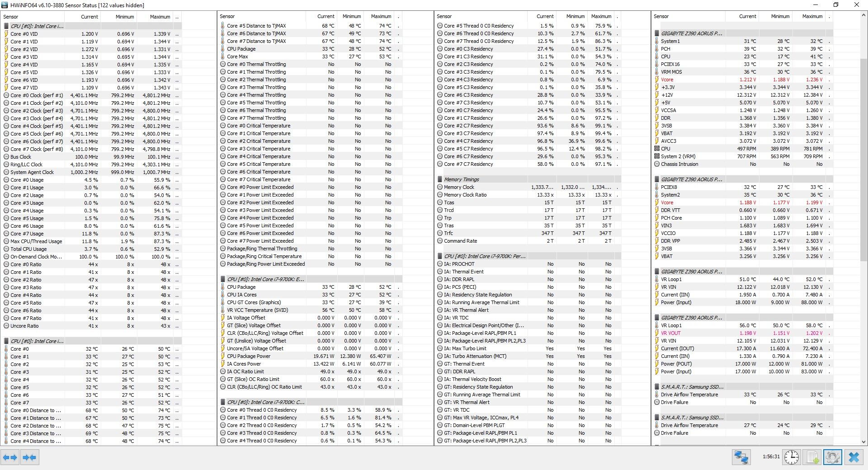Select CLR (CBo/LLC/Ring) Voltage Offset row
This screenshot has width=868, height=470.
click(x=310, y=333)
